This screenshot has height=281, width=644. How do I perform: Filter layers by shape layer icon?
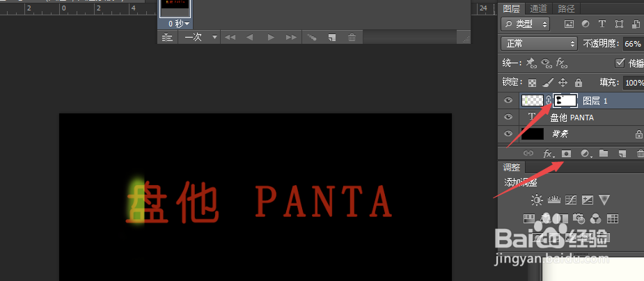click(x=620, y=24)
